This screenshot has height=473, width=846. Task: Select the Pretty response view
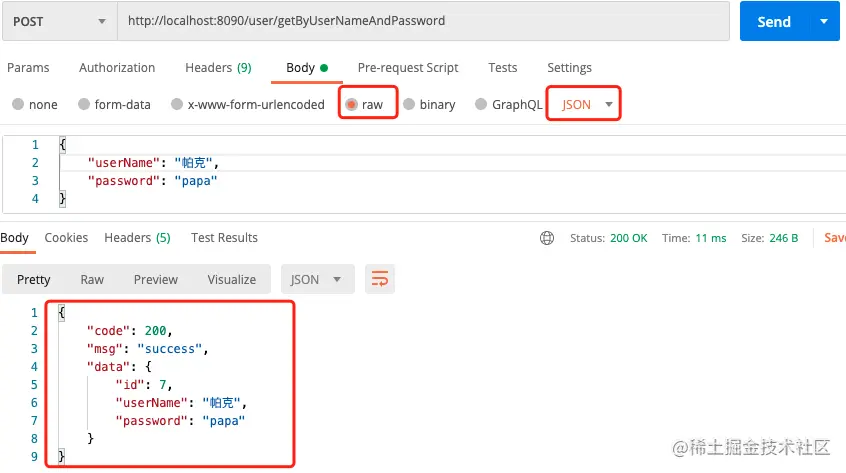pyautogui.click(x=33, y=279)
